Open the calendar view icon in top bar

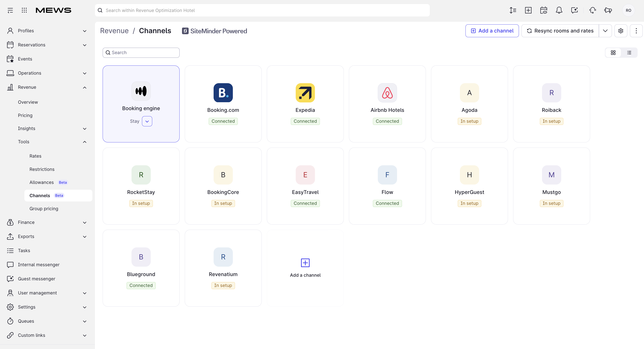(544, 10)
